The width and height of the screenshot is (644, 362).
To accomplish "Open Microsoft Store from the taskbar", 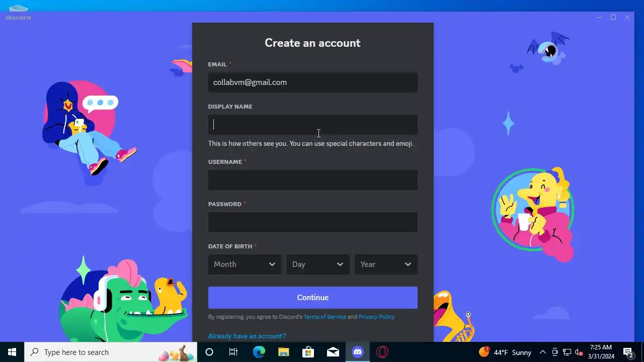I will pos(308,352).
